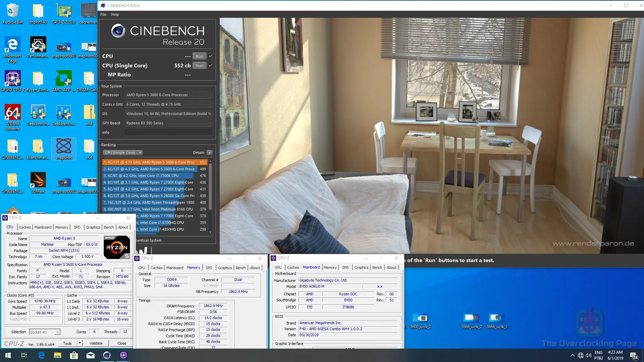Image resolution: width=644 pixels, height=362 pixels.
Task: Open the Mail app on the taskbar
Action: coord(91,355)
